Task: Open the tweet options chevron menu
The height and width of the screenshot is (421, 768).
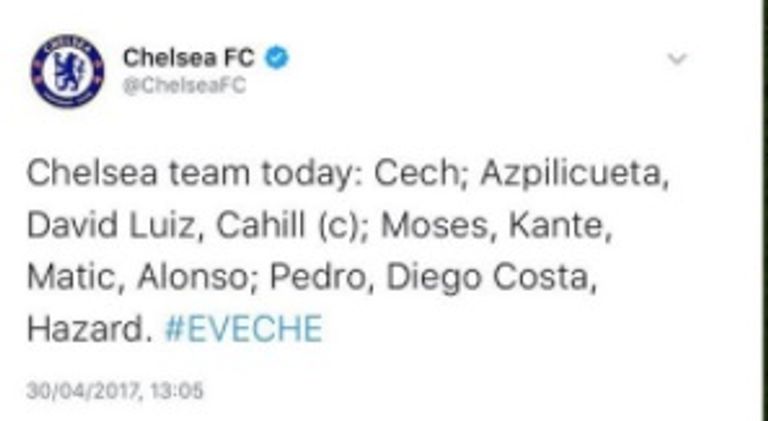Action: point(677,58)
